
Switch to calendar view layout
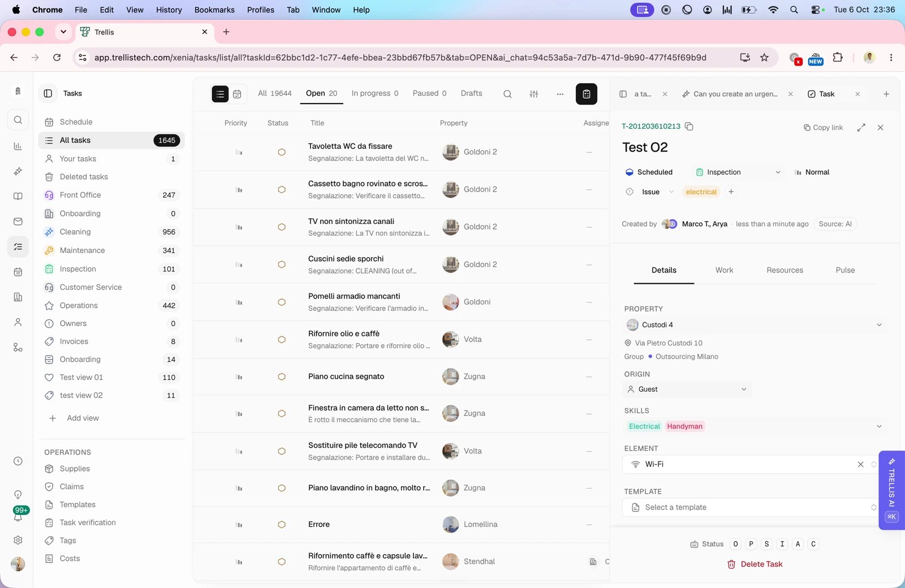coord(237,94)
